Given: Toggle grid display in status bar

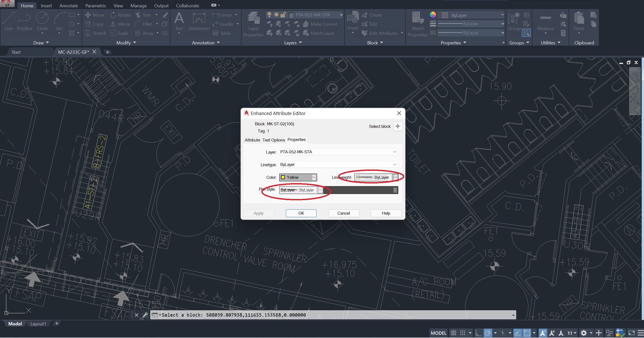Looking at the screenshot, I should point(453,333).
